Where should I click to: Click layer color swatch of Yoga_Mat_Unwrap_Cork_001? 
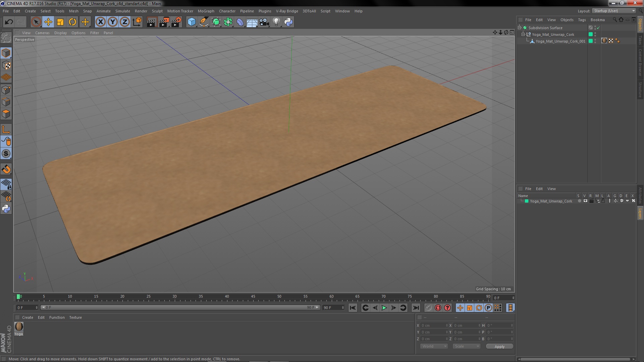(591, 41)
